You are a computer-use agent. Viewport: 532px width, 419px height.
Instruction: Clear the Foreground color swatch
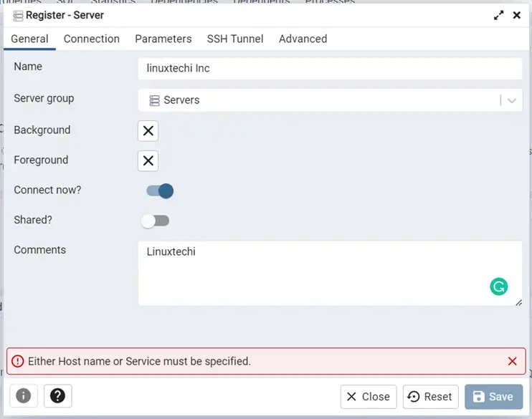[148, 160]
